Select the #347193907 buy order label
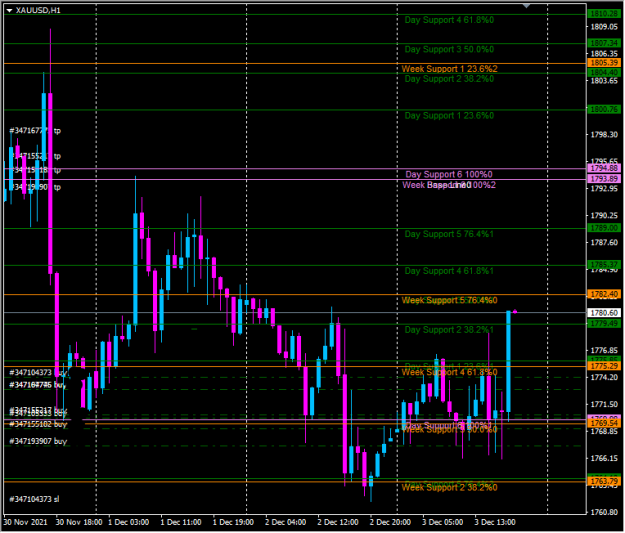 coord(38,441)
